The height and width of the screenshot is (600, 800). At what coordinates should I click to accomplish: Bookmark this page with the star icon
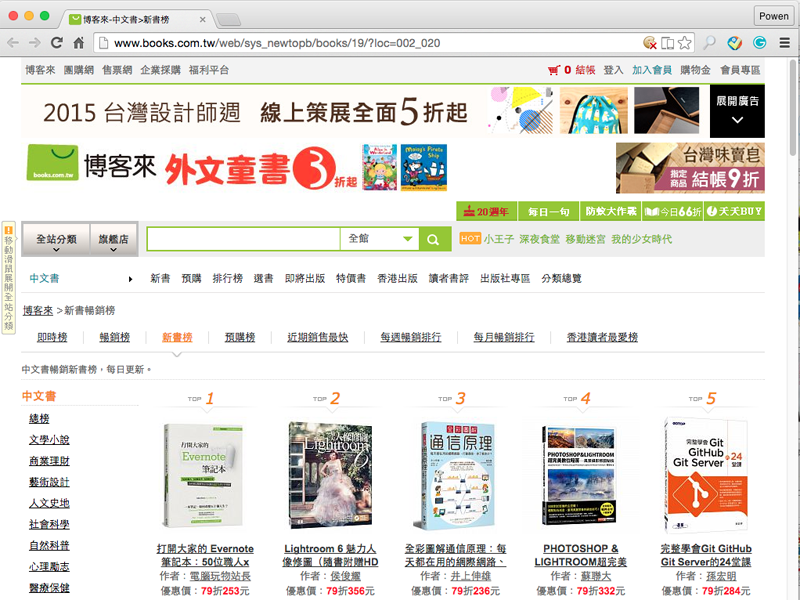pyautogui.click(x=685, y=43)
